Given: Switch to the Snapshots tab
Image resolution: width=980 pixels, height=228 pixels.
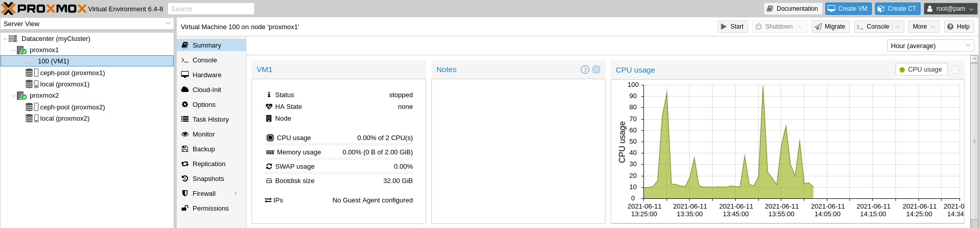Looking at the screenshot, I should pyautogui.click(x=208, y=179).
